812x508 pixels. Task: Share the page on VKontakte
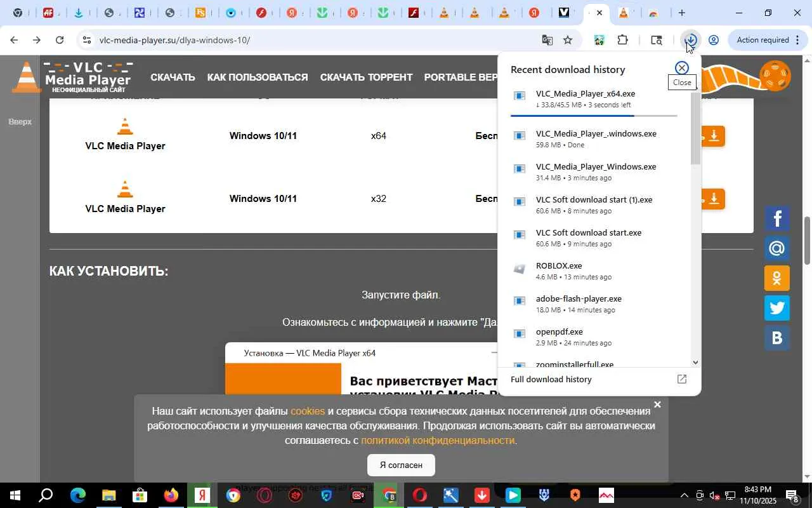[776, 338]
